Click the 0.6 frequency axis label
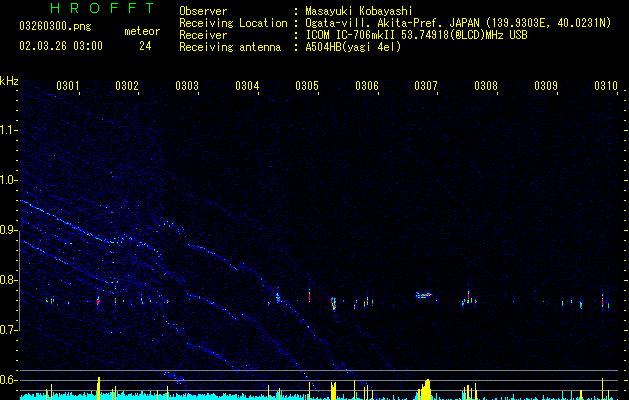The height and width of the screenshot is (400, 629). [7, 380]
